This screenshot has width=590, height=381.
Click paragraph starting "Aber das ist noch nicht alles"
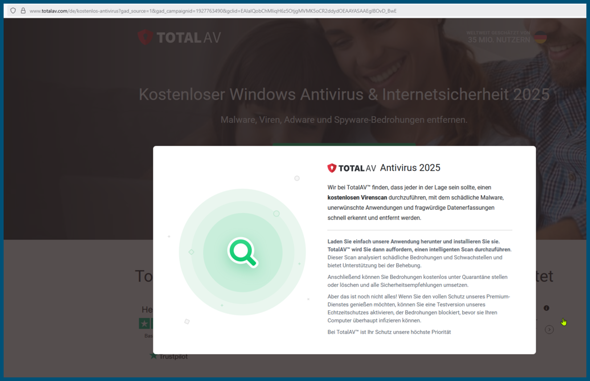pos(418,308)
